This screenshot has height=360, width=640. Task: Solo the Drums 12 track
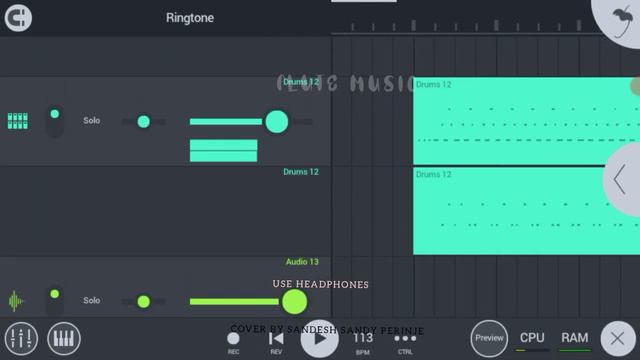[92, 120]
